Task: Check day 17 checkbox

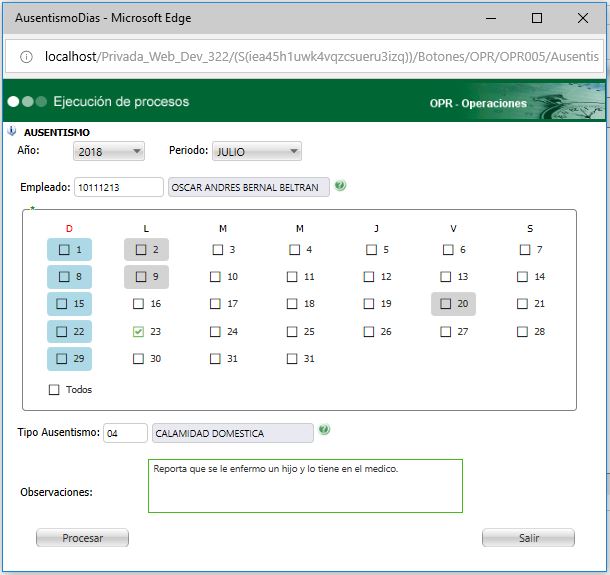Action: click(x=215, y=304)
